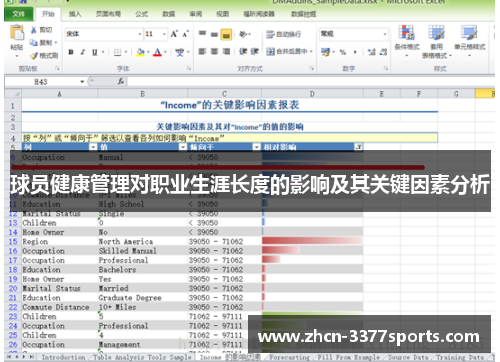Click into the formula bar input

pyautogui.click(x=311, y=82)
